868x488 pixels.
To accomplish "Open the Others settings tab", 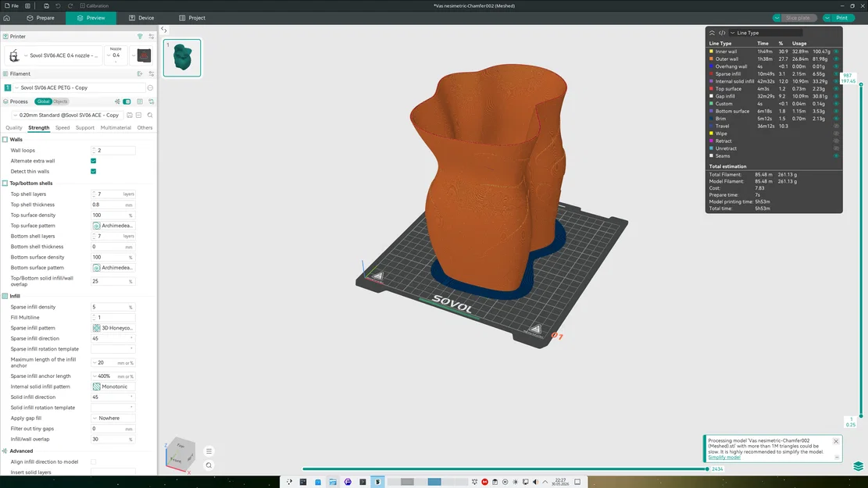I will pos(145,128).
